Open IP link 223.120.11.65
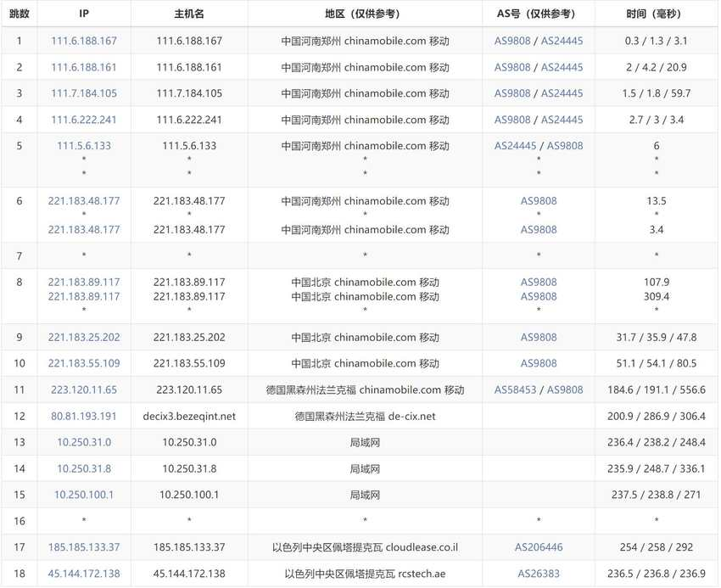 pos(84,390)
